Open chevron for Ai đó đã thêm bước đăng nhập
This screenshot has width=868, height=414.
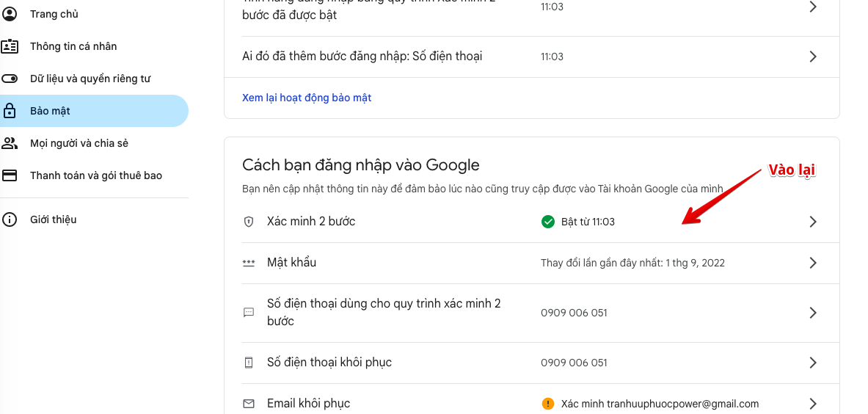pos(812,57)
